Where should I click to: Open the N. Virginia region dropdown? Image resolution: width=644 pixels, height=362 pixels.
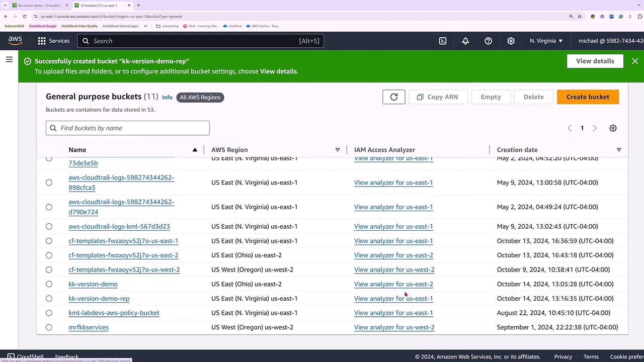(x=546, y=41)
